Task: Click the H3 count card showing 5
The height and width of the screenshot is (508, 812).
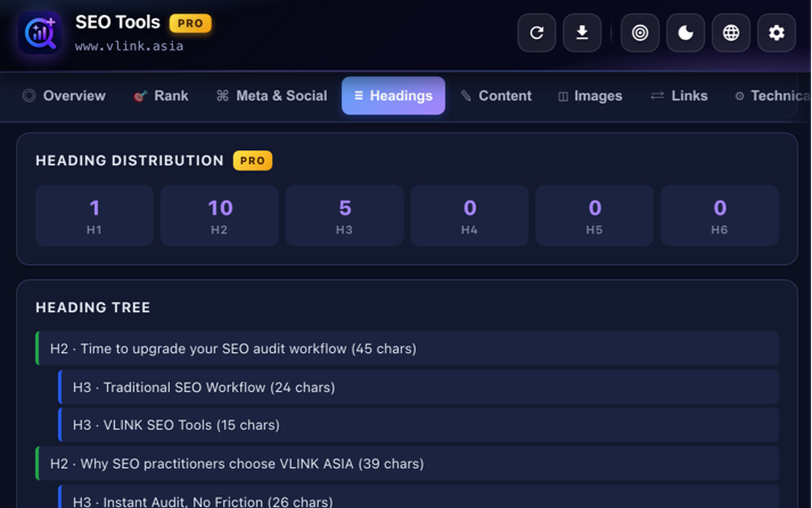Action: (x=344, y=215)
